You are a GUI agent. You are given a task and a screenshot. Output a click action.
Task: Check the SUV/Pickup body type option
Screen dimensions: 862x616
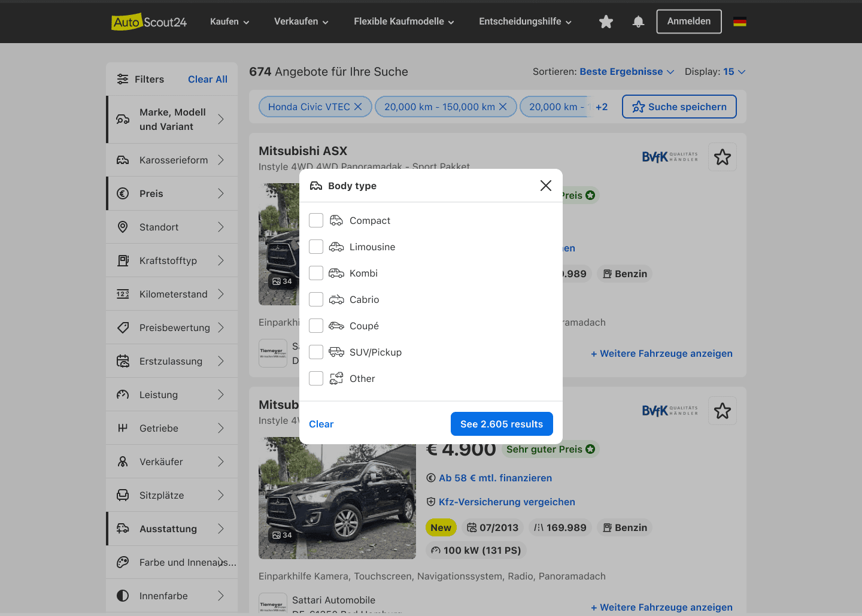pos(316,352)
